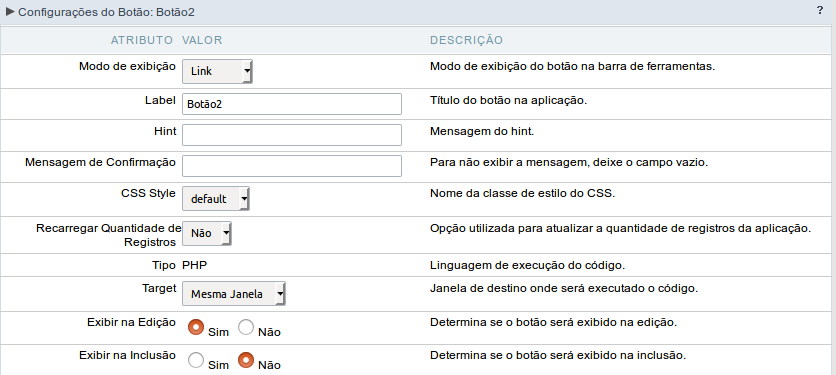Click the VALOR column header

202,41
